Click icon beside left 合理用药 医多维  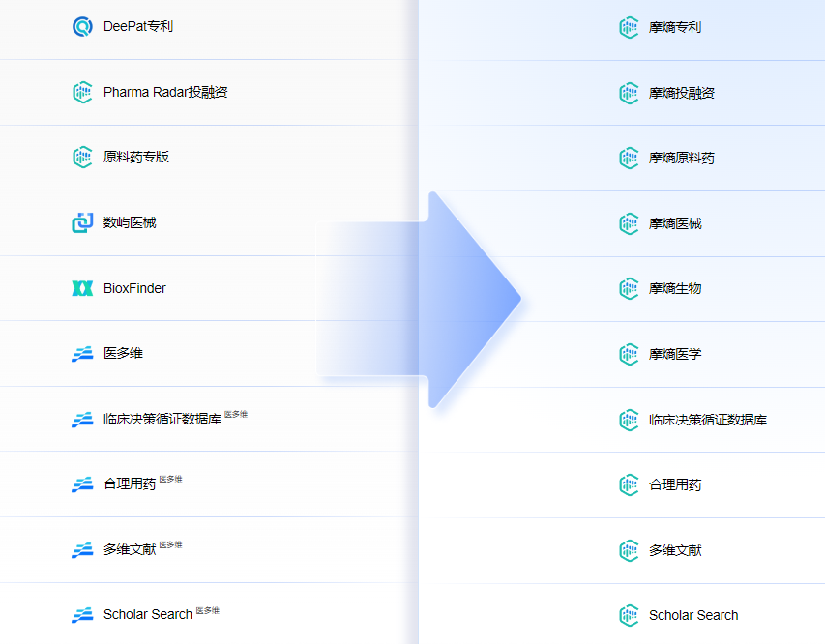pos(82,484)
